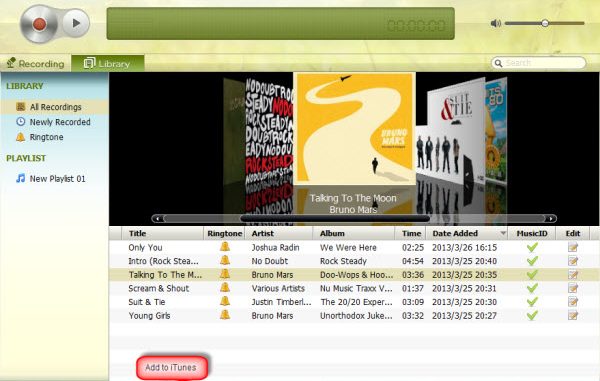Sort by Ringtone column header
This screenshot has width=600, height=381.
(224, 233)
